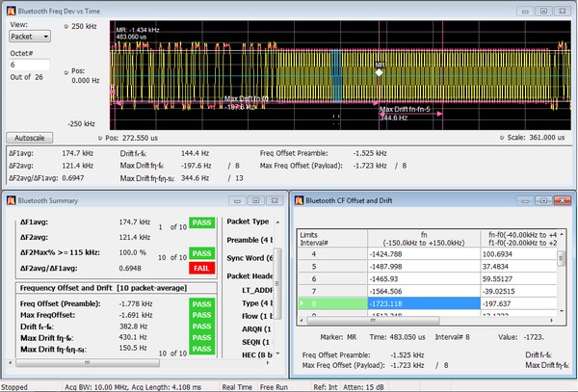578x392 pixels.
Task: Close the Bluetooth CF Offset and Drift window
Action: [565, 200]
